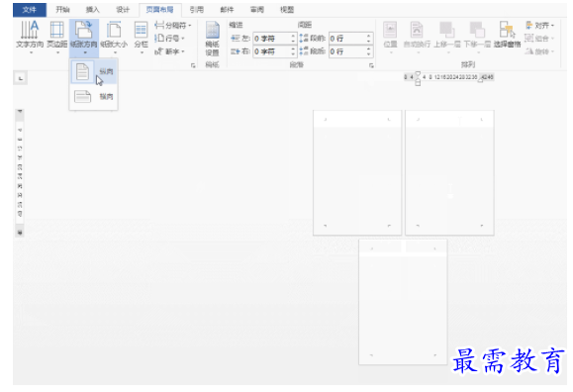573x392 pixels.
Task: Click the ruler tab selector L button
Action: click(21, 78)
